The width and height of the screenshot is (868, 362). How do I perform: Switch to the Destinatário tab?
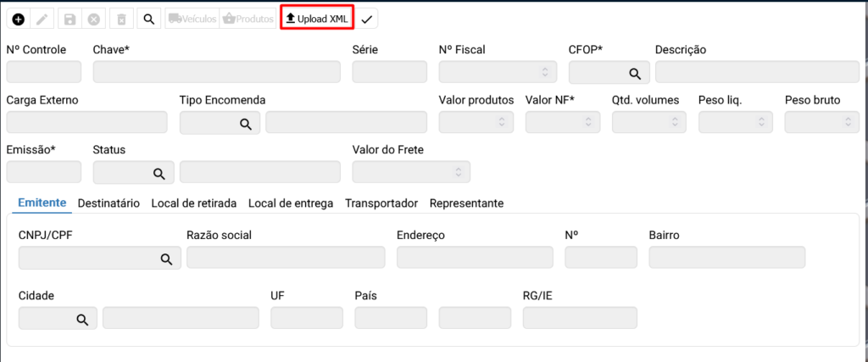point(108,203)
